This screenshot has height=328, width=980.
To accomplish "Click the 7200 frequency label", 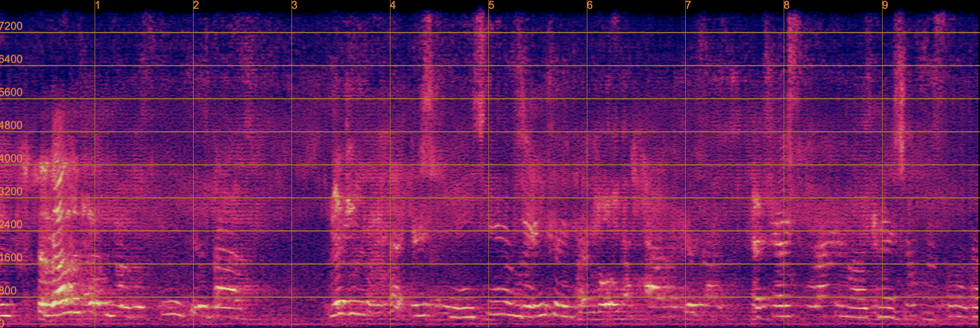I will point(11,26).
